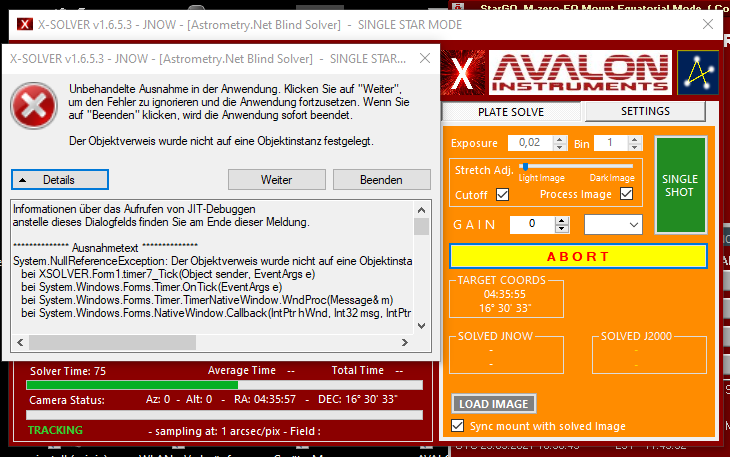Close the X-SOLVER main window
Image resolution: width=730 pixels, height=457 pixels.
(x=708, y=24)
